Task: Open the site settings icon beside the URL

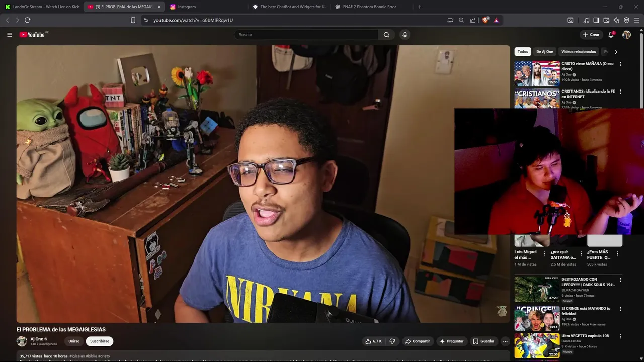Action: pos(146,20)
